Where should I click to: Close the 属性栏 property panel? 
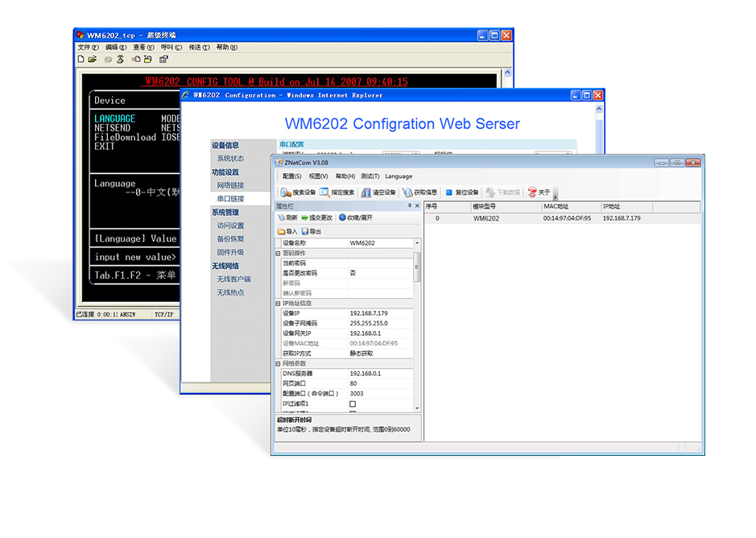click(x=417, y=206)
